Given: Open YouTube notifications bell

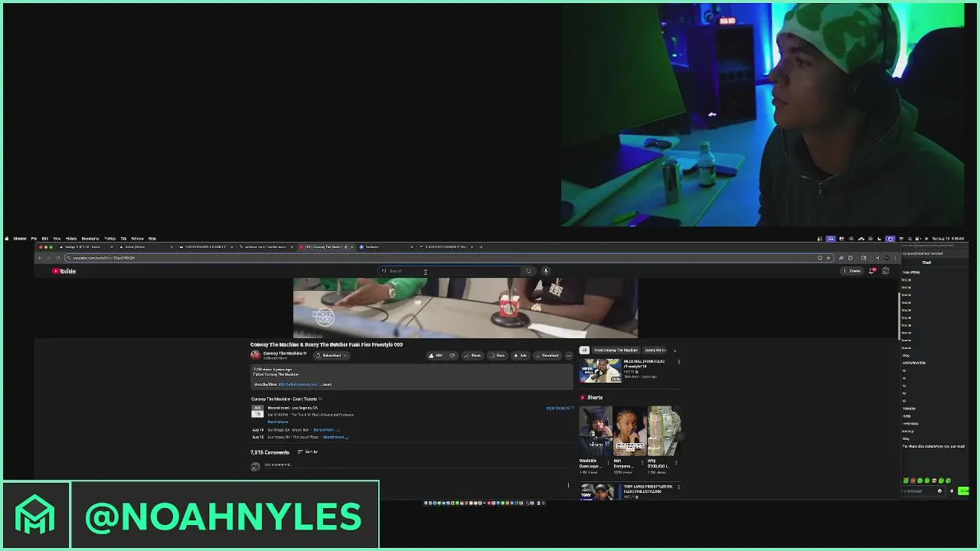Looking at the screenshot, I should [x=872, y=271].
